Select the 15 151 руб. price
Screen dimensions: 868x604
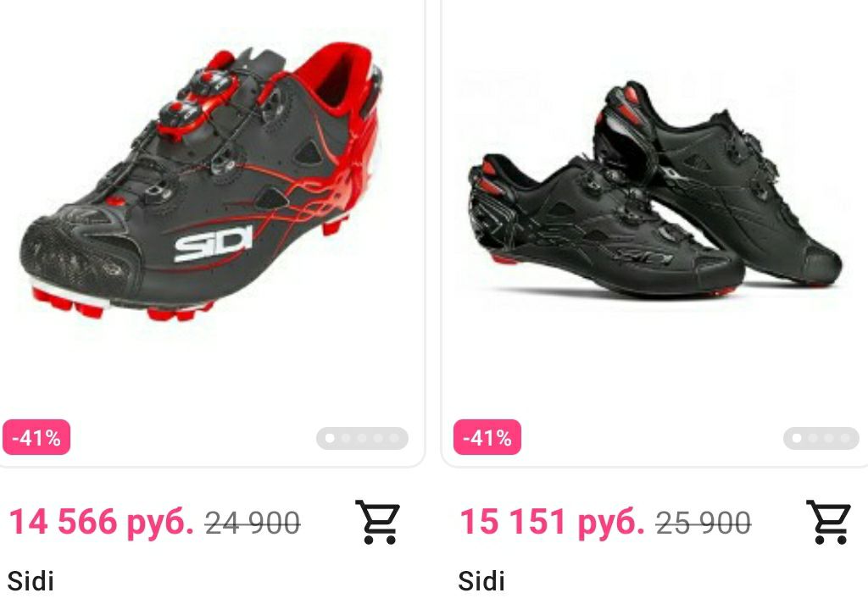[553, 521]
